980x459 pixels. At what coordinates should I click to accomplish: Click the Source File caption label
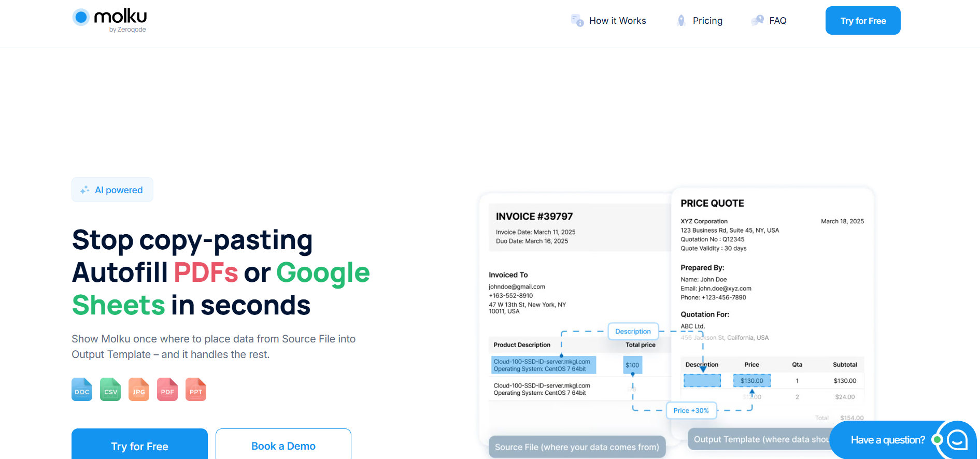tap(577, 447)
